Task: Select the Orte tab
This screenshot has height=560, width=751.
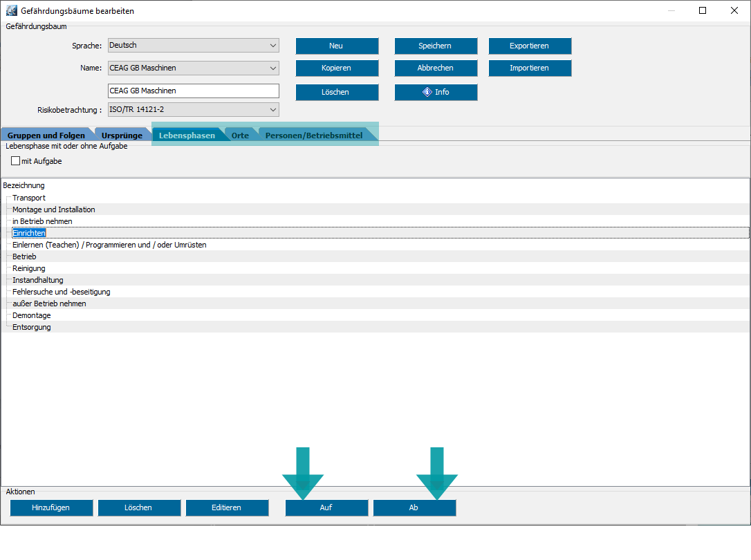Action: (240, 136)
